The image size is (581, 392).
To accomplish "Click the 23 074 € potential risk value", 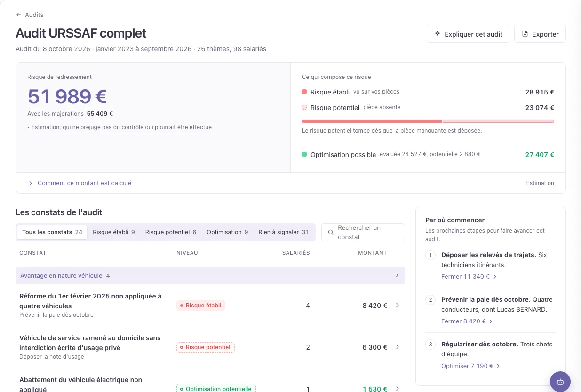I will [540, 108].
